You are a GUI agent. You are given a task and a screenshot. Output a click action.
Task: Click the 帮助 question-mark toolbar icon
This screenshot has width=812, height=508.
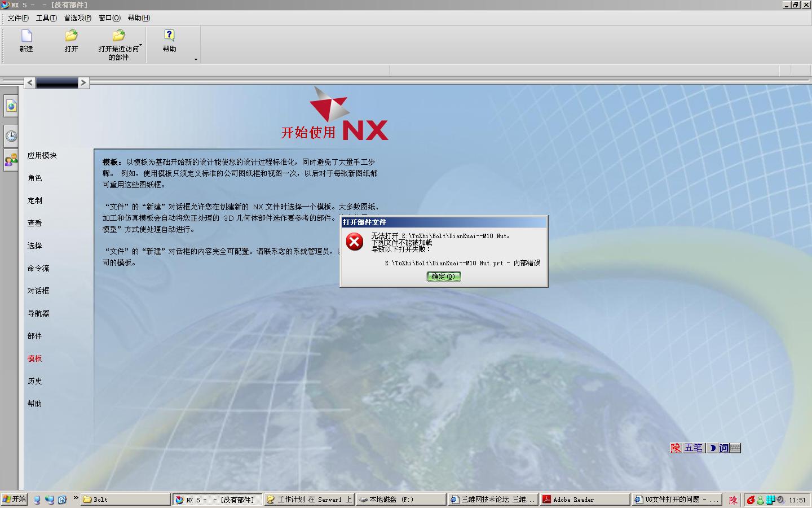pos(169,36)
